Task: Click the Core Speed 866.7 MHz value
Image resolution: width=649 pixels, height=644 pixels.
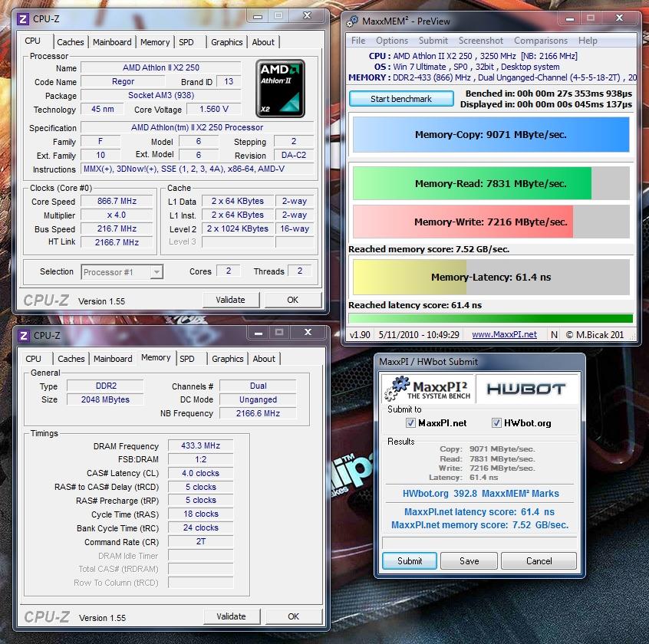Action: click(117, 201)
